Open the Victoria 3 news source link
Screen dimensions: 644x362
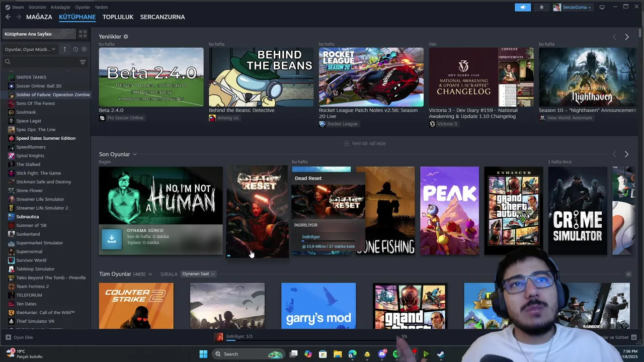pos(443,124)
